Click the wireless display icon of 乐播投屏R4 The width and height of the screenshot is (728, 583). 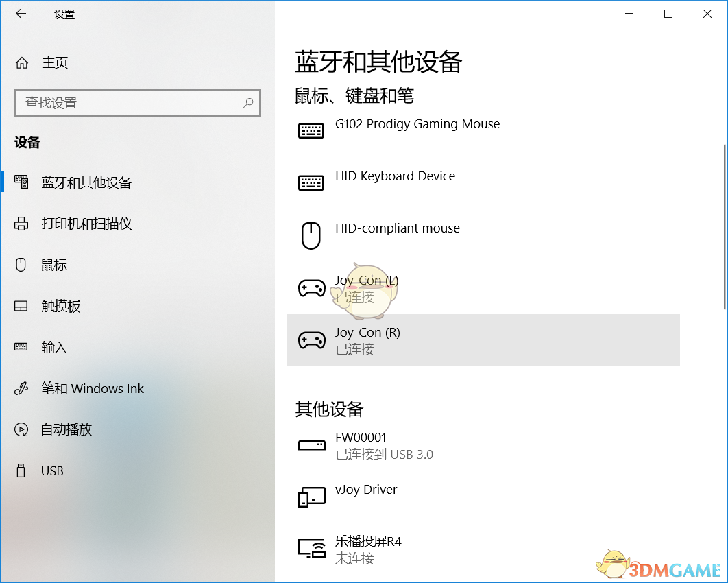tap(311, 548)
